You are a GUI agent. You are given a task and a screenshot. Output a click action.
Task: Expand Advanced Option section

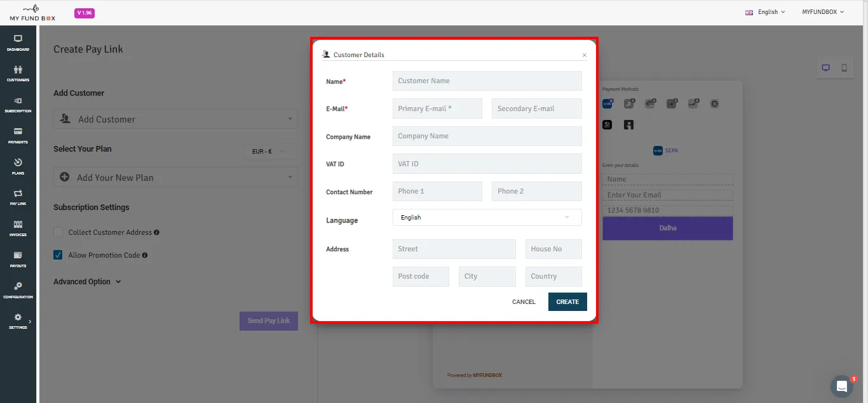[87, 282]
